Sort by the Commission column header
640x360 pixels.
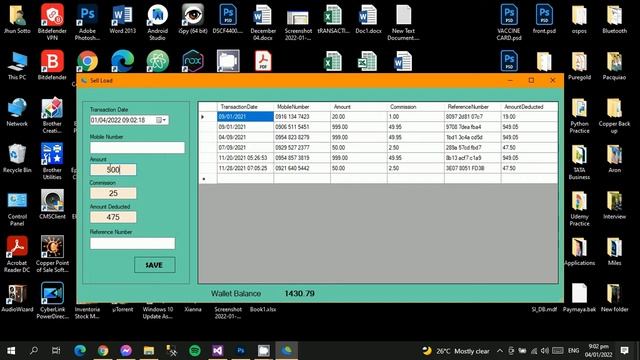click(x=416, y=107)
